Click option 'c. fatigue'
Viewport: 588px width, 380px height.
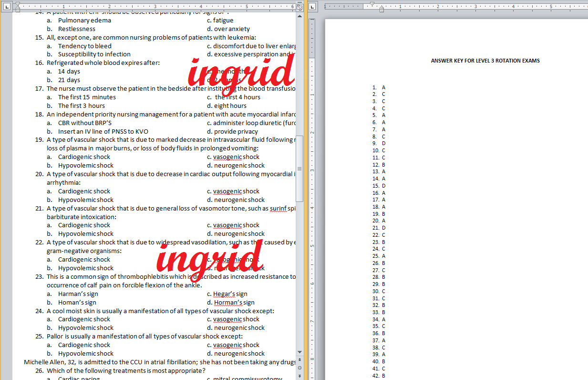(220, 20)
